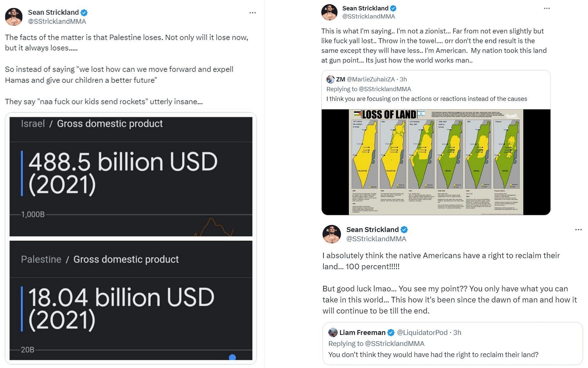
Task: Open the Palestine Gross domestic product image
Action: (131, 300)
